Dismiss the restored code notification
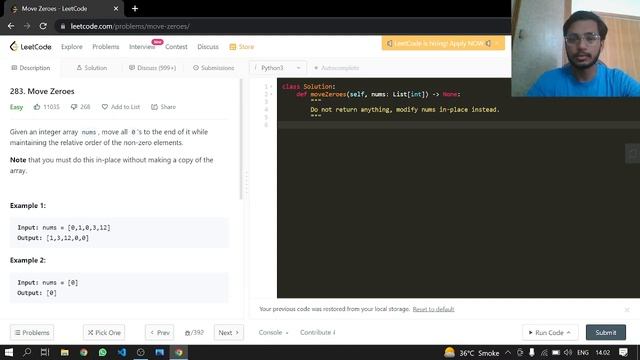Image resolution: width=640 pixels, height=360 pixels. [627, 310]
